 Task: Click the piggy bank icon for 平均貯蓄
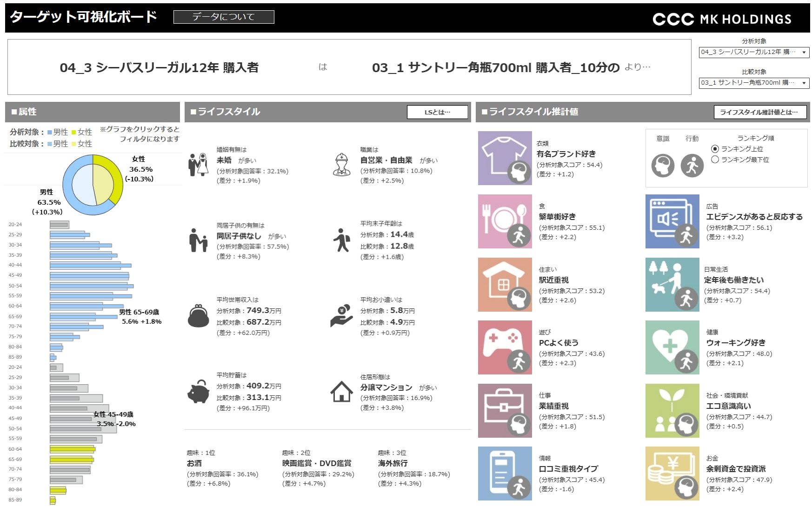[199, 391]
